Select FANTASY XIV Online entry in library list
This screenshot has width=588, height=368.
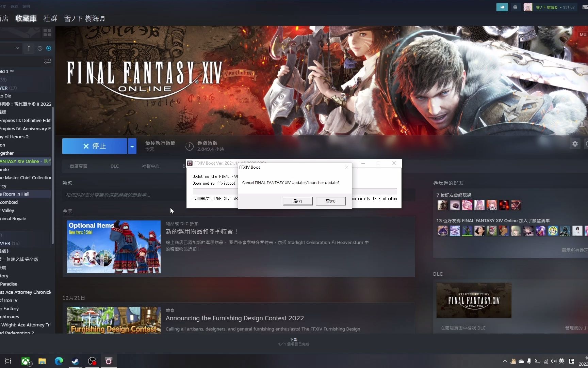(25, 161)
